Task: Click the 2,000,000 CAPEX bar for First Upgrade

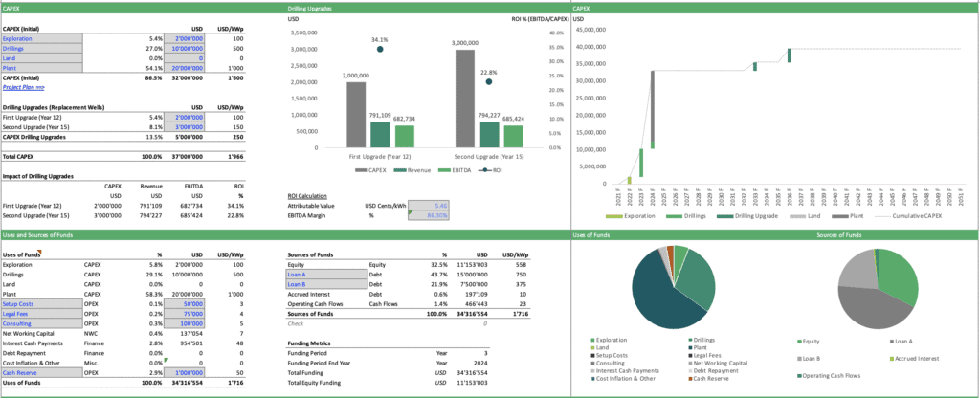Action: click(x=356, y=115)
